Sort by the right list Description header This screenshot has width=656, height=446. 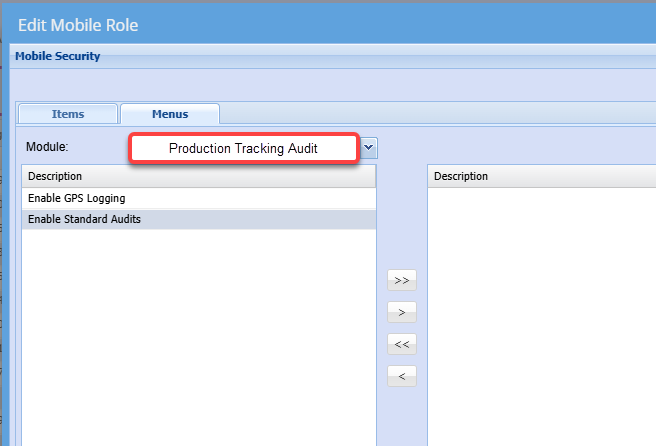tap(540, 176)
